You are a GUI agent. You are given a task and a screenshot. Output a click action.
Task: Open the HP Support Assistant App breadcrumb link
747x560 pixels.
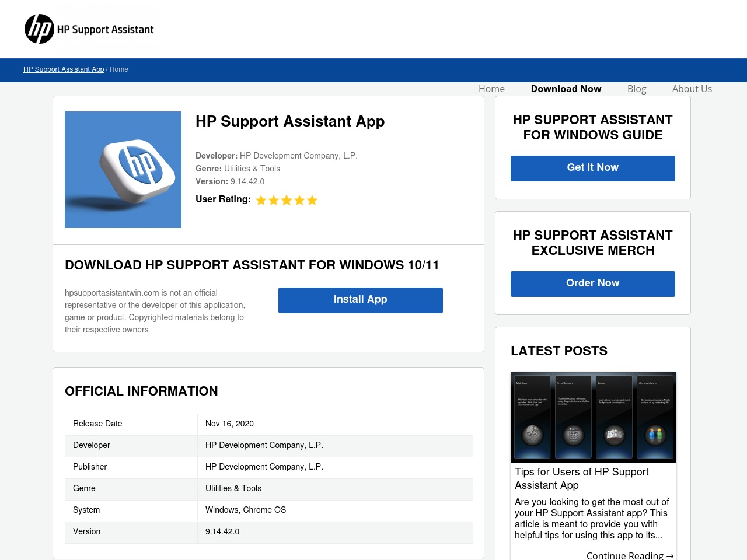coord(64,69)
